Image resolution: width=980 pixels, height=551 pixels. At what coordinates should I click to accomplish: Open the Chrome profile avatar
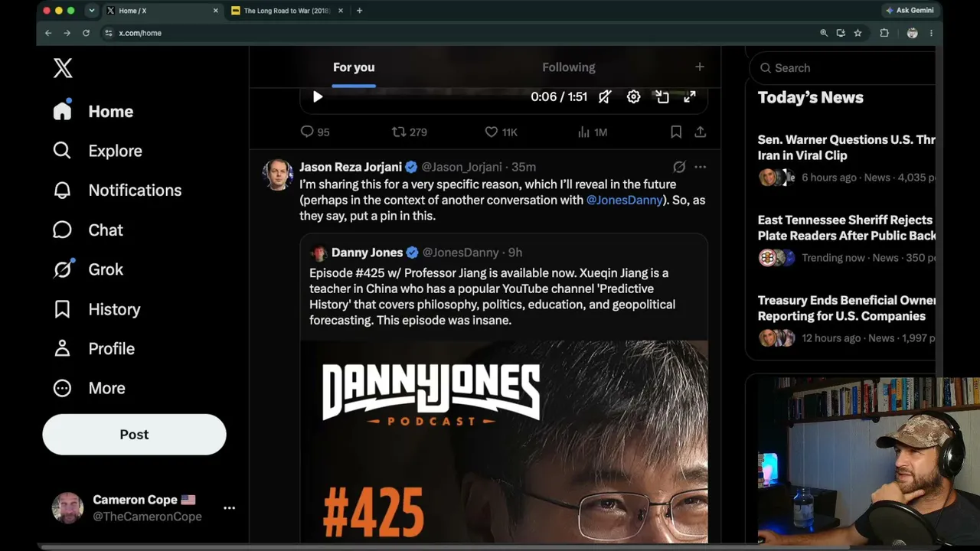click(912, 33)
